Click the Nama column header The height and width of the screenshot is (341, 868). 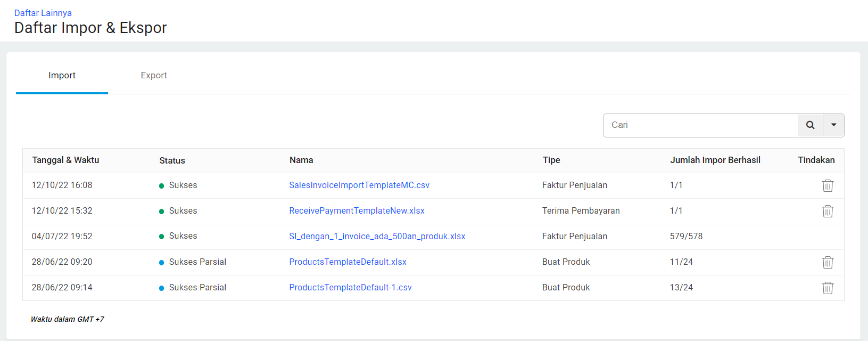(x=301, y=160)
